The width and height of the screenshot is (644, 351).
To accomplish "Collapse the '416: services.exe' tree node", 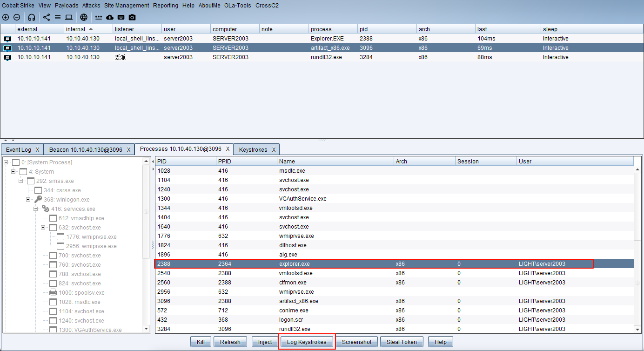I will pyautogui.click(x=36, y=209).
